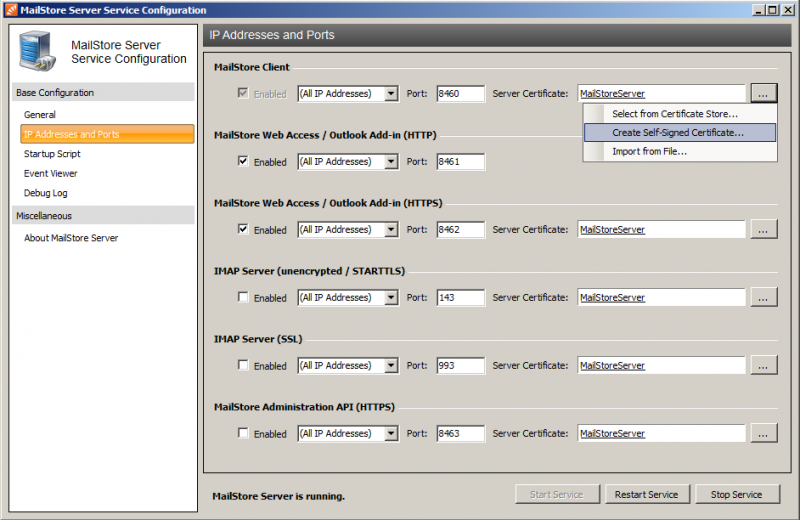Screen dimensions: 800x520
Task: Open browse button for Administration API certificate
Action: 764,433
